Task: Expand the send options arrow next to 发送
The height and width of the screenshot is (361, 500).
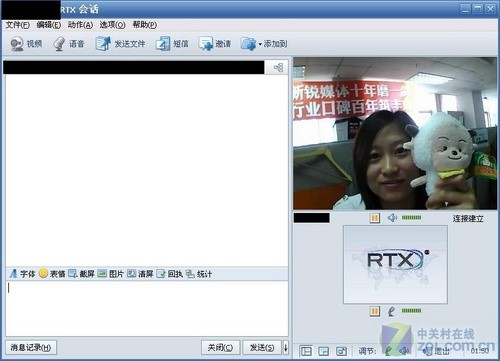Action: point(286,348)
